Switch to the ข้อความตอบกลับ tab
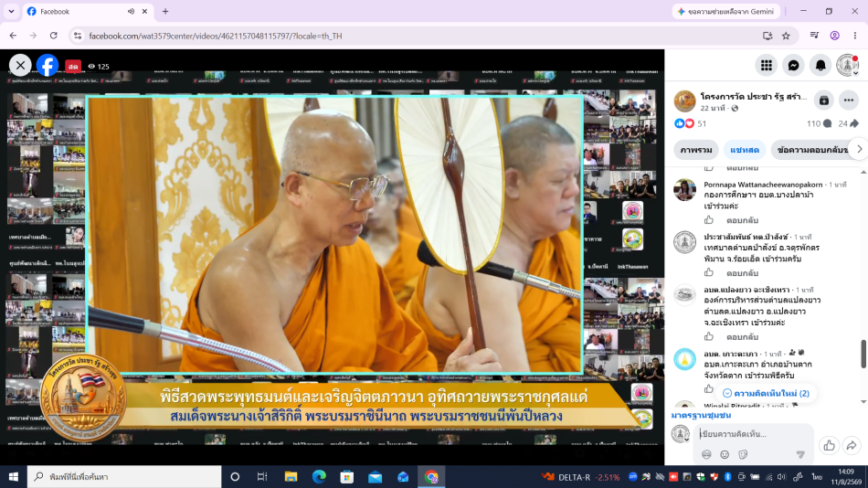 [812, 150]
